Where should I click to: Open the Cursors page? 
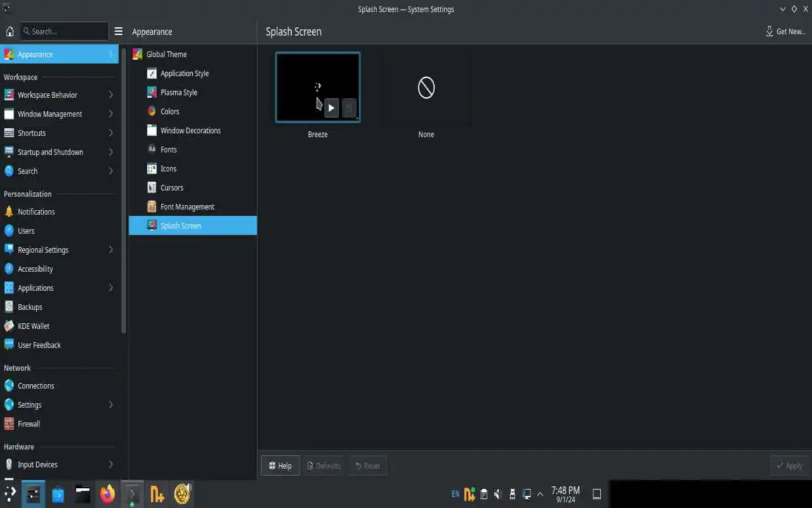tap(193, 188)
